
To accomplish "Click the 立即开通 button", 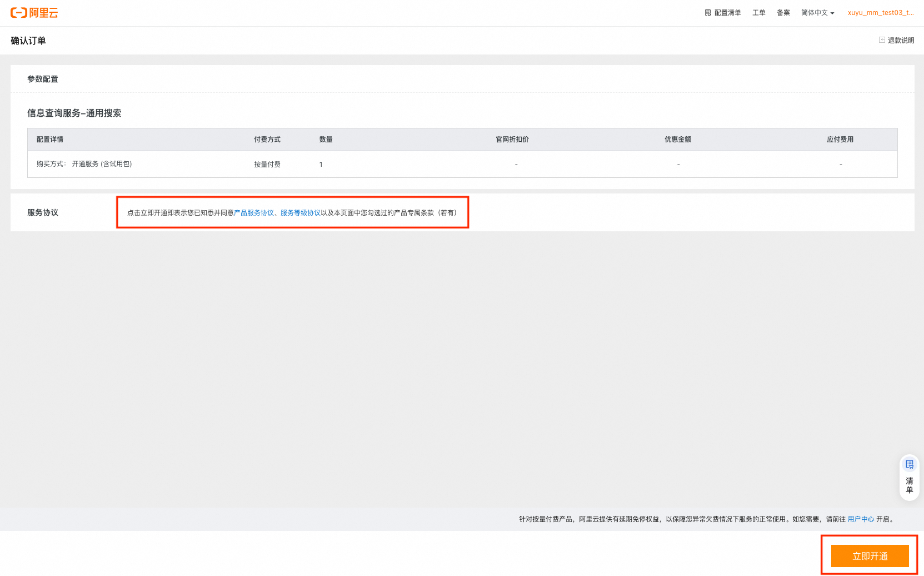I will point(870,556).
